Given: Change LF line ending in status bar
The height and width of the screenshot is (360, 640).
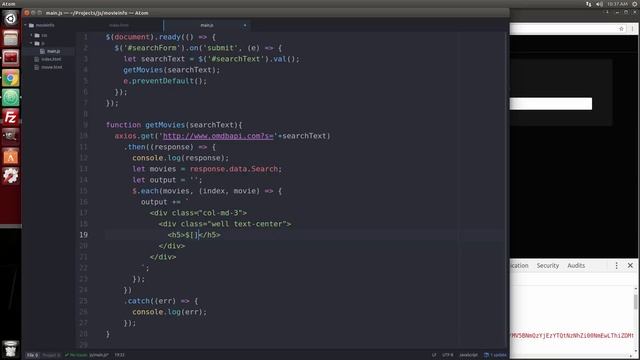Looking at the screenshot, I should [x=434, y=355].
